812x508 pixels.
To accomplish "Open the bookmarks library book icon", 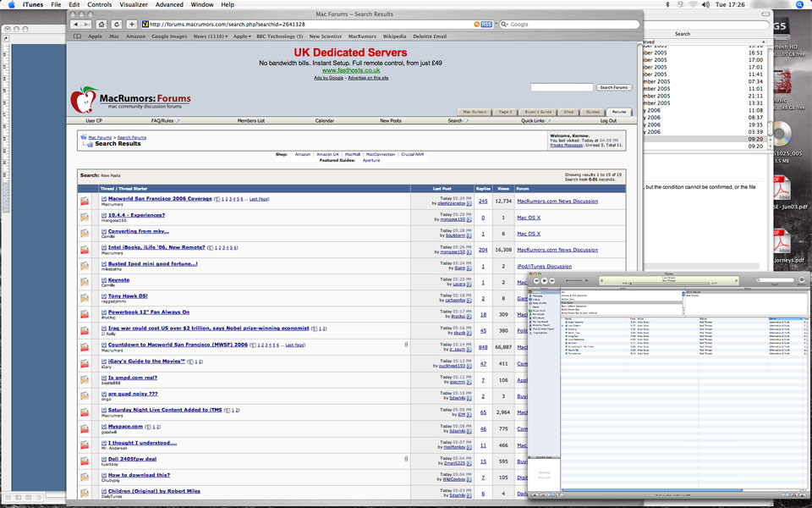I will click(x=77, y=36).
